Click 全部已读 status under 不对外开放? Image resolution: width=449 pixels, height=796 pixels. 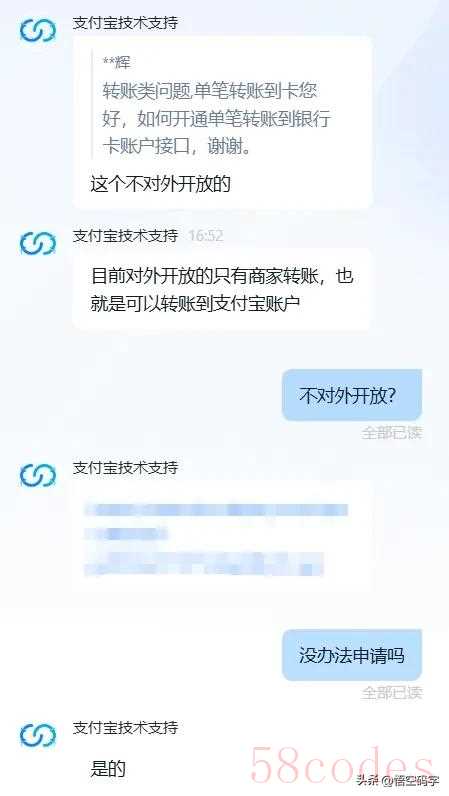point(392,433)
